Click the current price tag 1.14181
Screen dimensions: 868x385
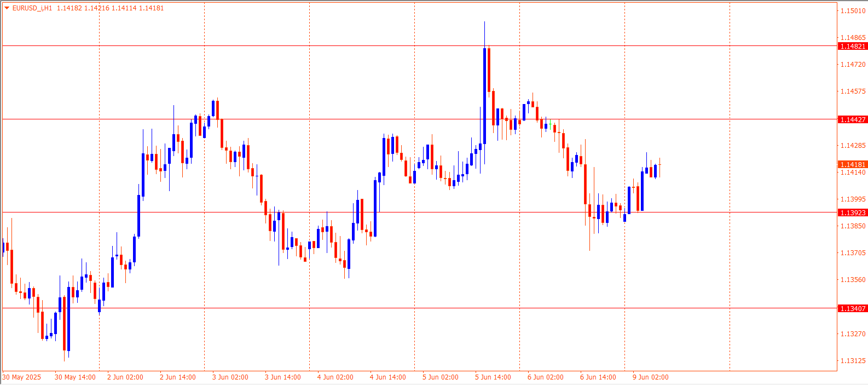coord(853,165)
